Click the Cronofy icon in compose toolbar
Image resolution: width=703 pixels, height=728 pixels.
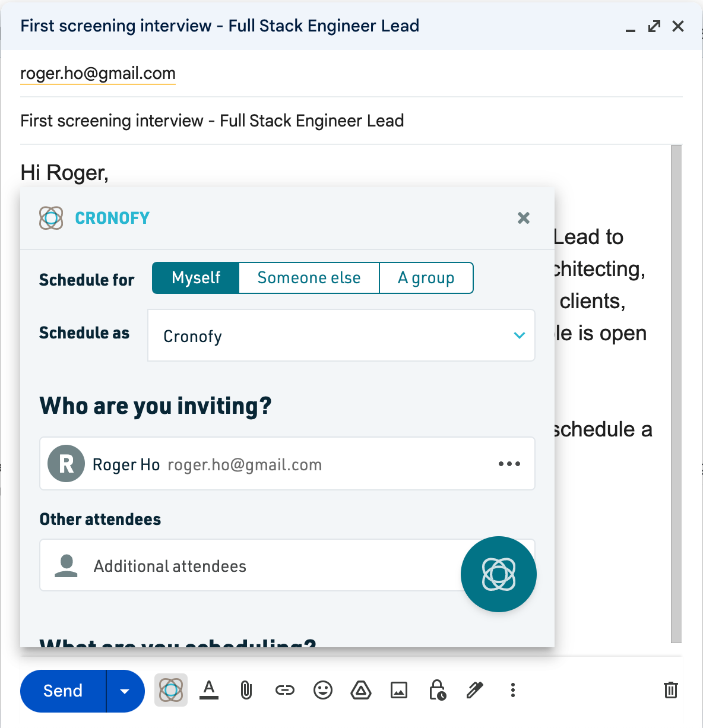pyautogui.click(x=171, y=690)
